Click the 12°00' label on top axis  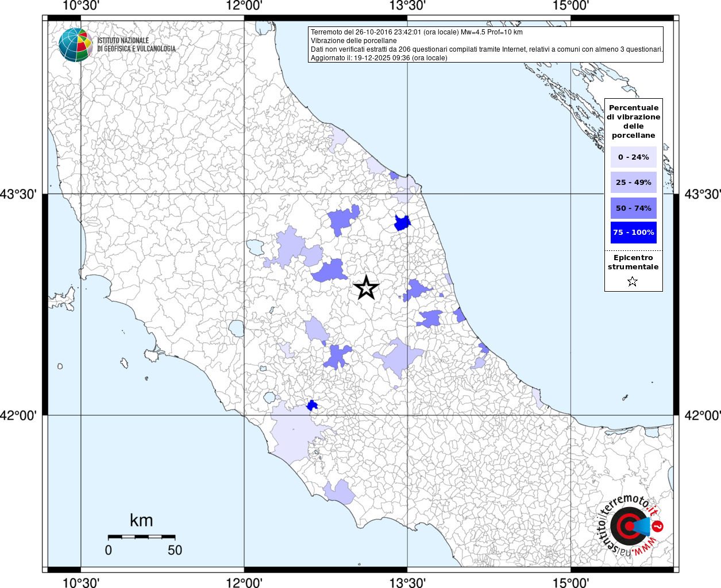pyautogui.click(x=244, y=6)
